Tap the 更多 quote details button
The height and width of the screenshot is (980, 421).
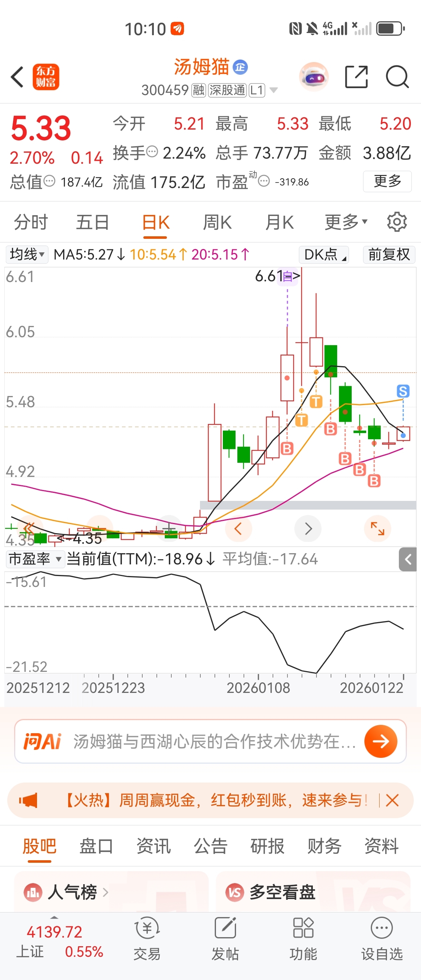coord(387,181)
